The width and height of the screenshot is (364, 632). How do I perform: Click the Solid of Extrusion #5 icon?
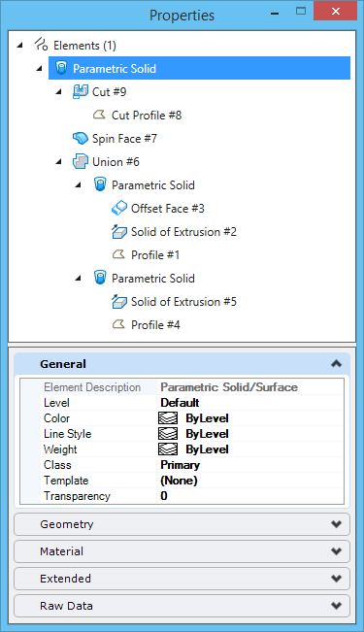coord(119,301)
